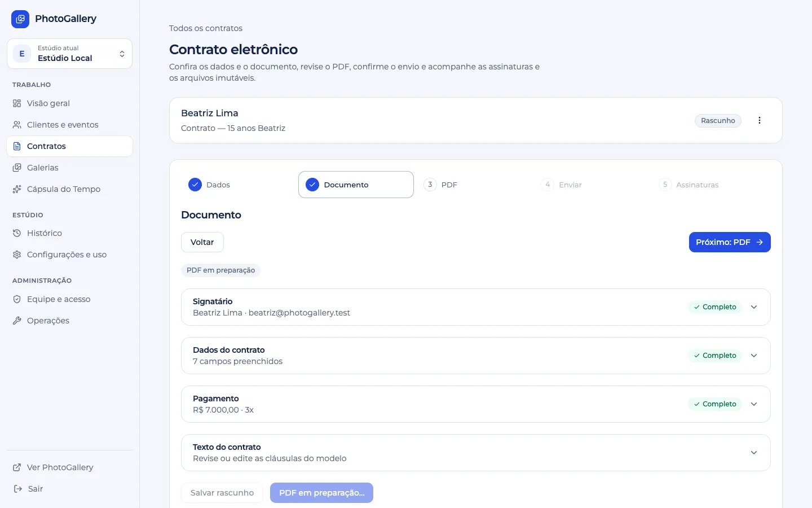Select the Documento step tab
The image size is (812, 508).
[x=356, y=185]
